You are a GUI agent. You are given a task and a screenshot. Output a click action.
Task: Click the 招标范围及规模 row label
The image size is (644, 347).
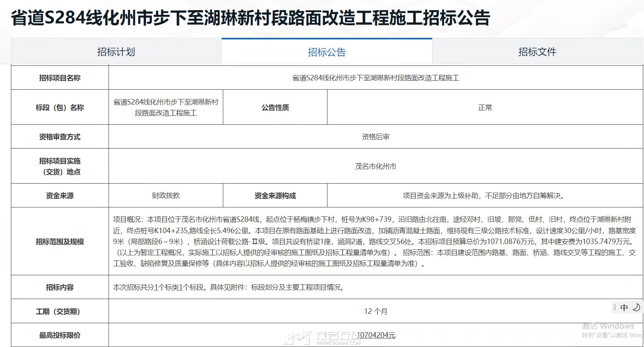tap(60, 241)
